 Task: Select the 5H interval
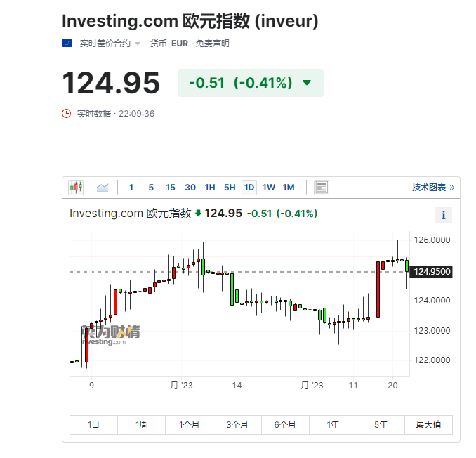(x=230, y=188)
